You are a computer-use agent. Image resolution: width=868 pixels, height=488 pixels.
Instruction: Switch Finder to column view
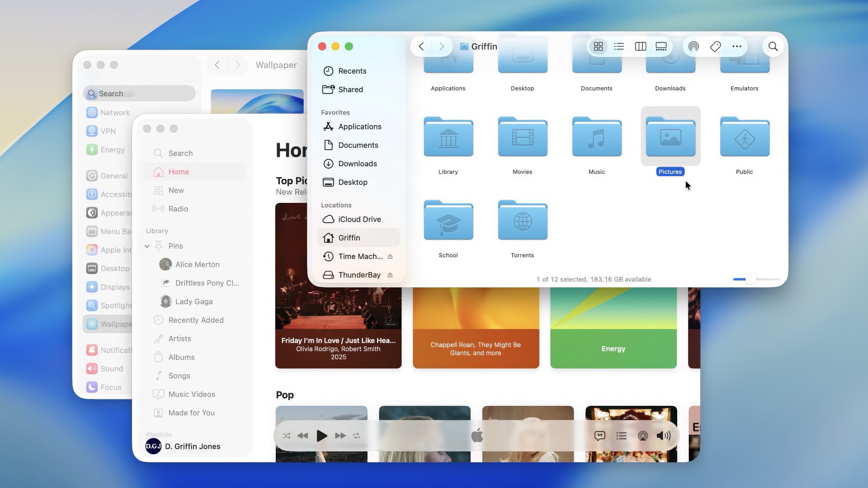(x=641, y=46)
